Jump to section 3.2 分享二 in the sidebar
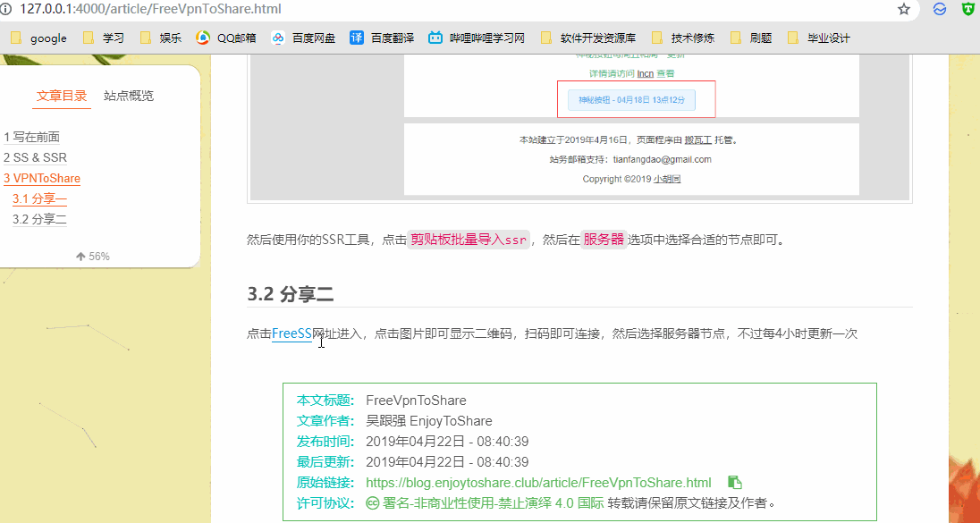Viewport: 980px width, 523px height. click(x=39, y=219)
